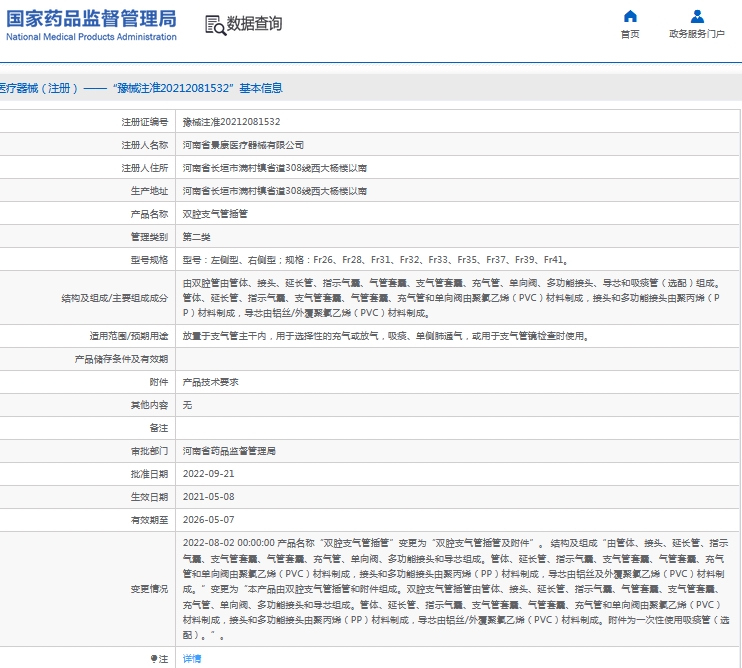Click product name value 双腔支气管插管
Screen dimensions: 742x668
click(215, 214)
